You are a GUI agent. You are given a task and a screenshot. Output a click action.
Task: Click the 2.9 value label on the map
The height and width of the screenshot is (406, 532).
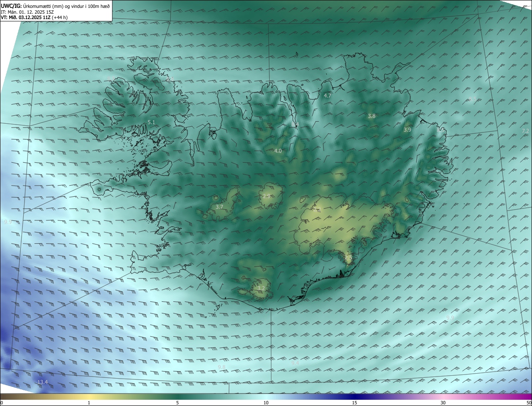266,196
